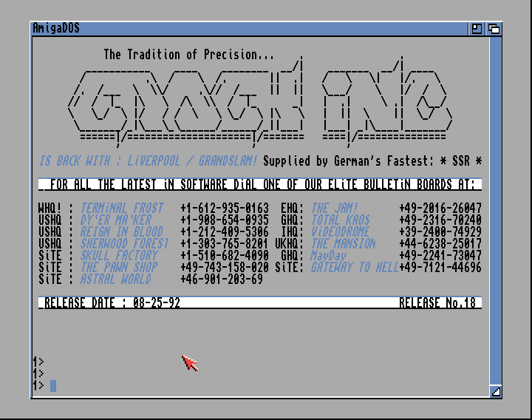Click the 'UKHQ:' label
This screenshot has height=420, width=532.
(x=290, y=243)
